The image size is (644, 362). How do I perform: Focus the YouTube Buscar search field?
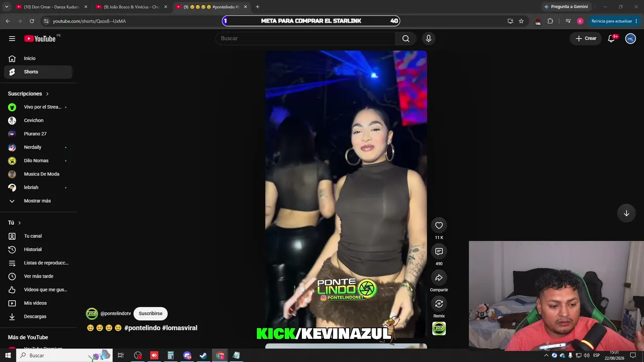click(x=305, y=39)
